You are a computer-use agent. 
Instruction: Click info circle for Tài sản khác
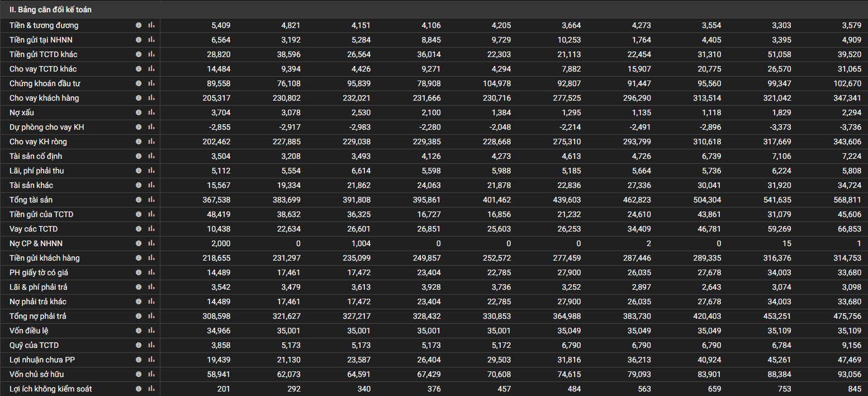coord(139,185)
